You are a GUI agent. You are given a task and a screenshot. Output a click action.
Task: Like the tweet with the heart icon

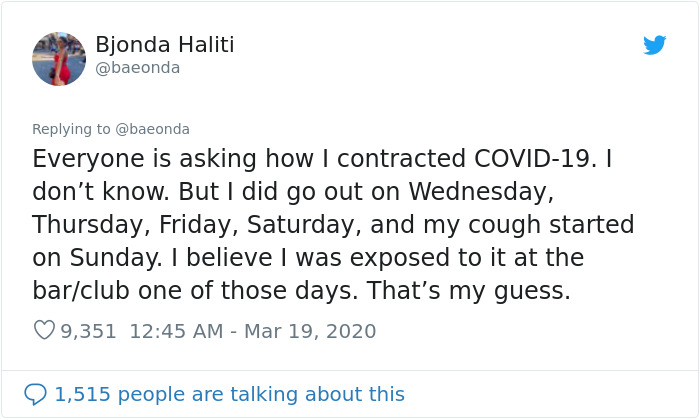pos(44,330)
